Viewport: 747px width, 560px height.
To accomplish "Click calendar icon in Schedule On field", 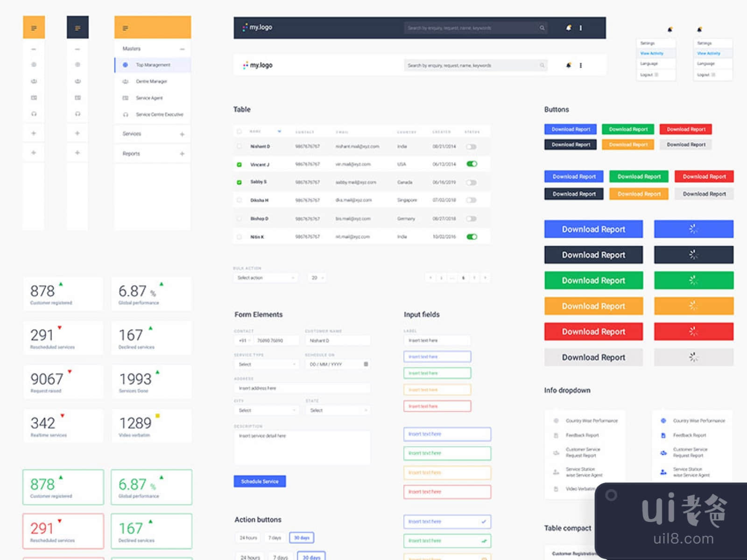I will coord(366,364).
